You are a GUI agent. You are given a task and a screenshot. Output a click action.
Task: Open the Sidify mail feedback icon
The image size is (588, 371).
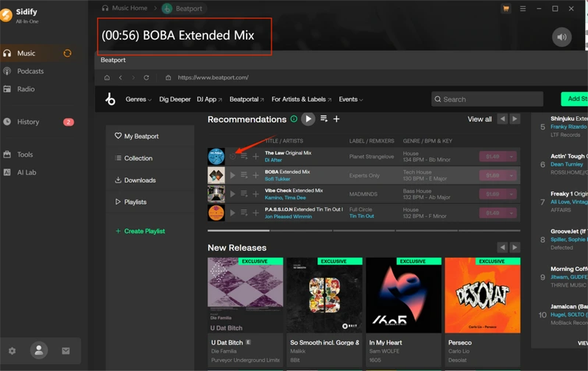pos(65,350)
